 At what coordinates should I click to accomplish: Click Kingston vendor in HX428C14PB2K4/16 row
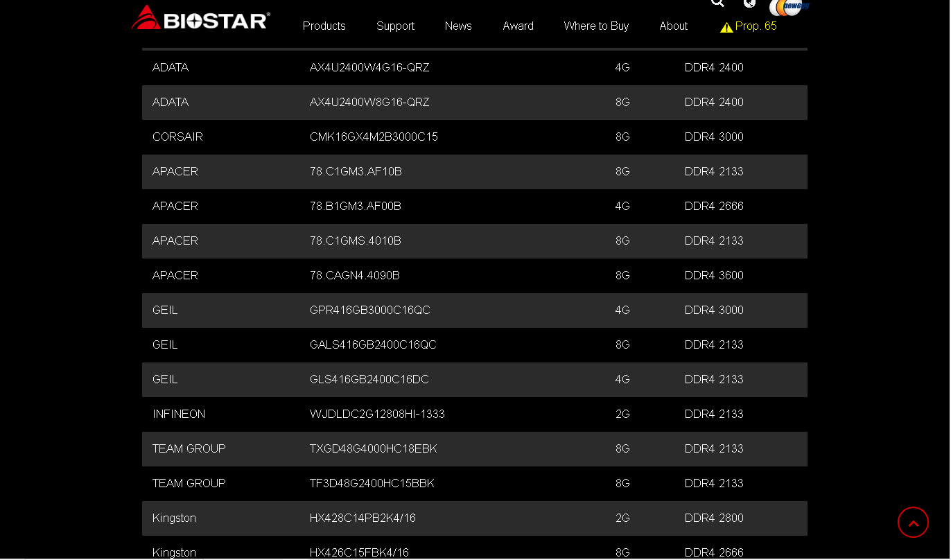point(174,518)
